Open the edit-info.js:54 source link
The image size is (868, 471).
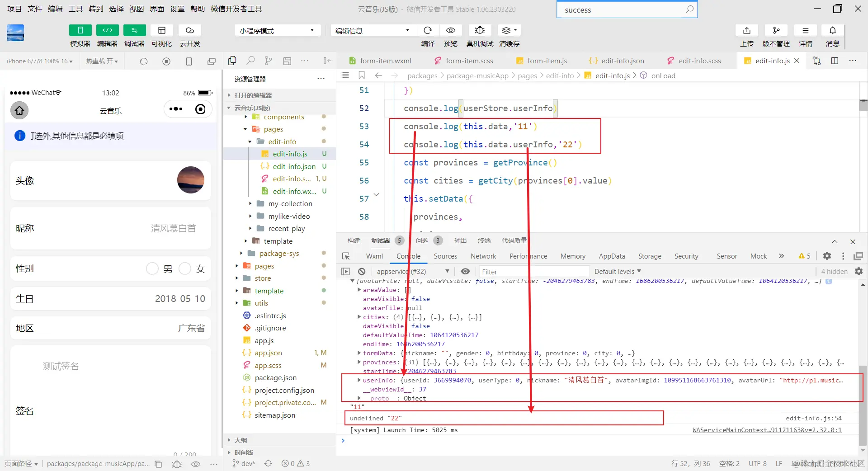click(813, 418)
